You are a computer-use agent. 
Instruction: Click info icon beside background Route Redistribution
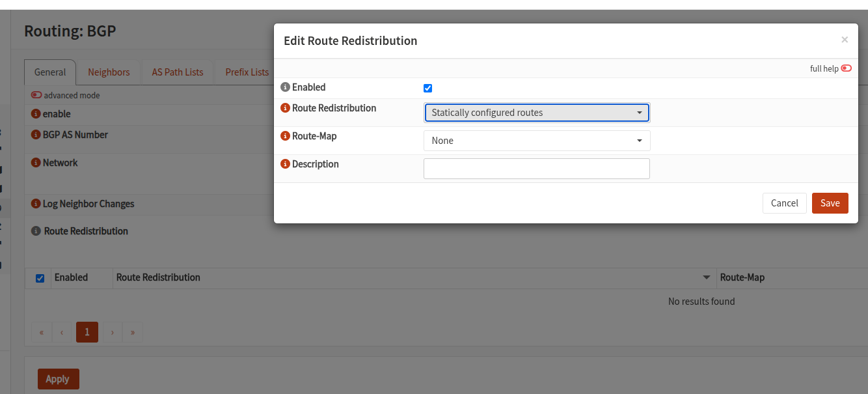[x=36, y=231]
